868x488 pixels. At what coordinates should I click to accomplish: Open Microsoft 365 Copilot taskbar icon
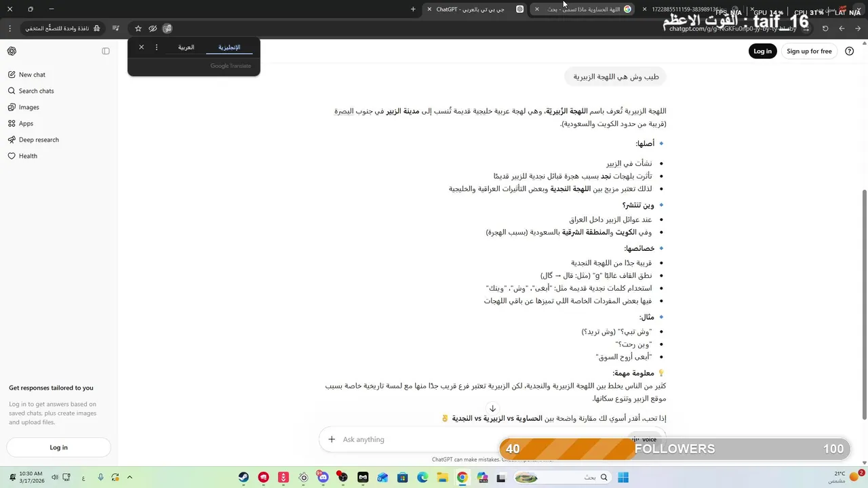[x=482, y=477]
